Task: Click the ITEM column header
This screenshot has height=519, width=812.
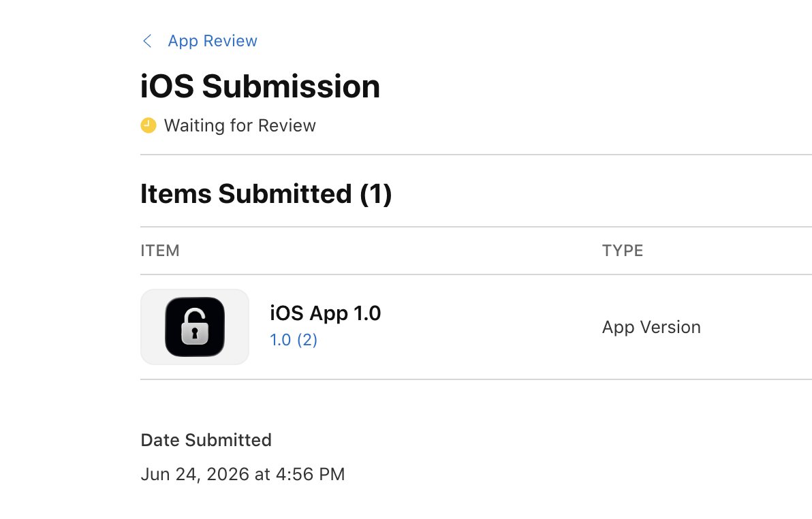Action: point(160,251)
